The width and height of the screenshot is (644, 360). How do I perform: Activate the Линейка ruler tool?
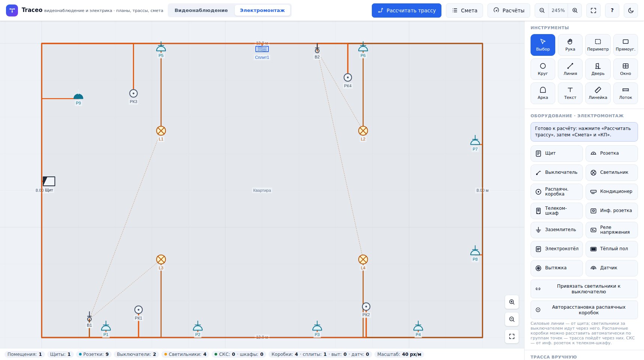coord(598,93)
